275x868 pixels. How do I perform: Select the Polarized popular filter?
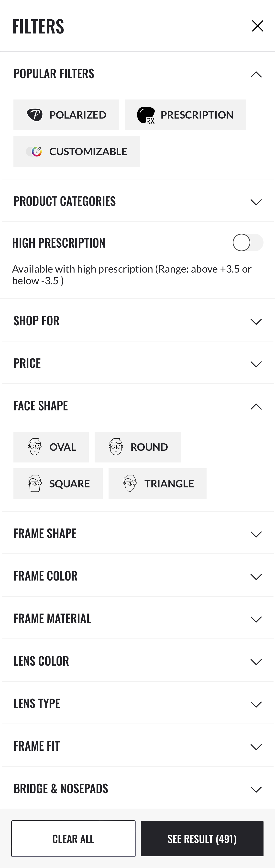pyautogui.click(x=66, y=115)
